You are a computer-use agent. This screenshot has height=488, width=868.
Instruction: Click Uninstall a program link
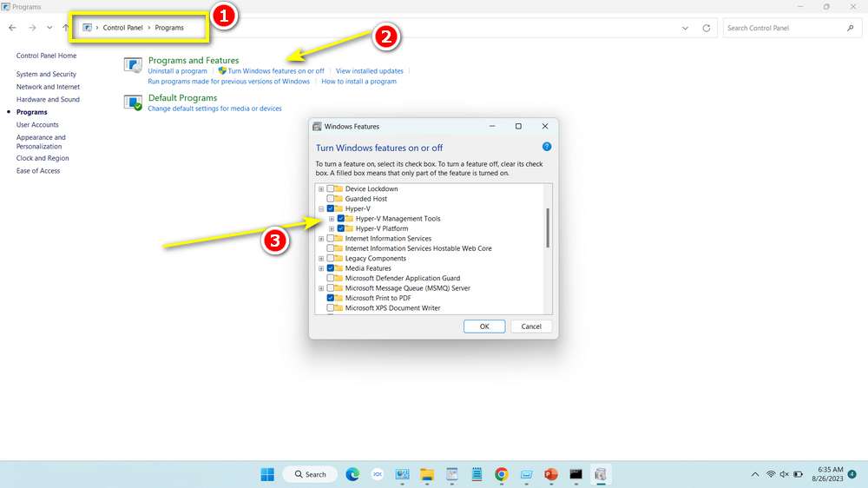[x=178, y=71]
